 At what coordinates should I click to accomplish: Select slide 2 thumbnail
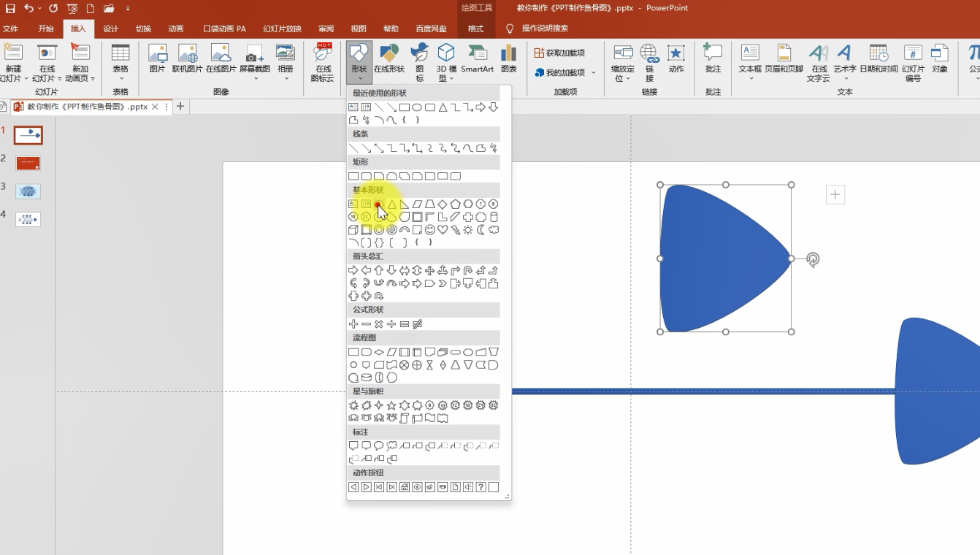pos(28,163)
